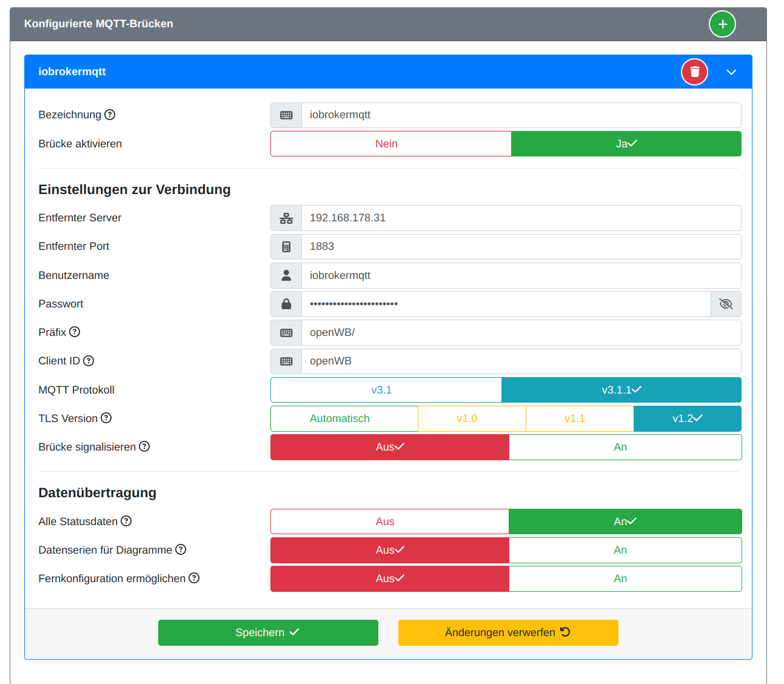
Task: Click user icon beside Benutzername field
Action: point(286,275)
